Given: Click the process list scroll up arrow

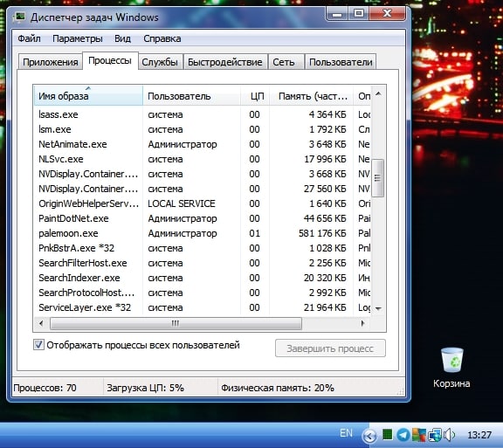Looking at the screenshot, I should [x=378, y=94].
